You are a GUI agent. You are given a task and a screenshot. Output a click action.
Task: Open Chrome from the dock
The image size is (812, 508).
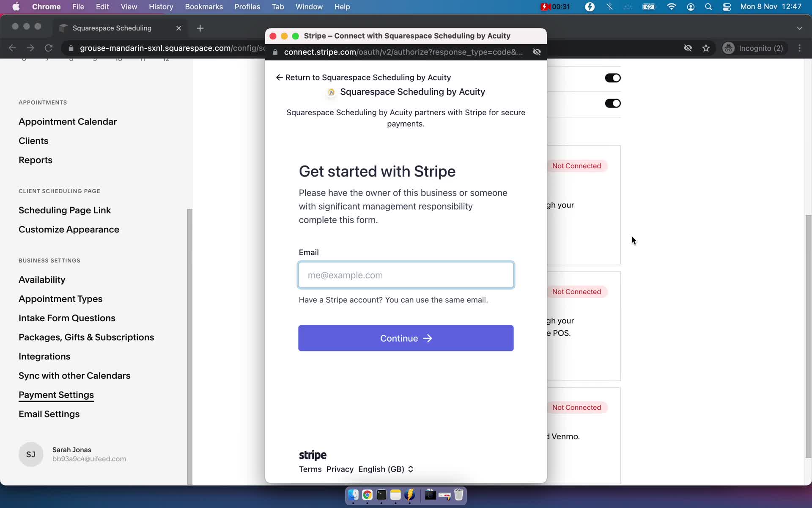367,495
